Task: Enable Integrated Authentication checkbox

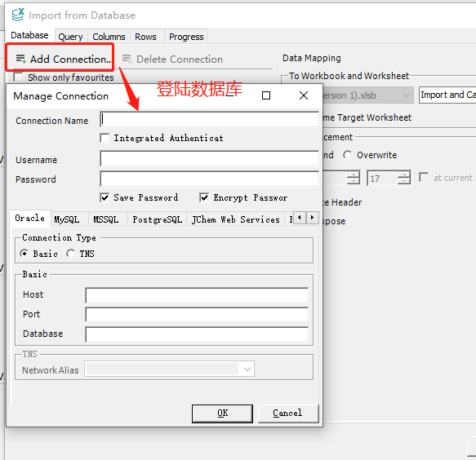Action: pos(105,138)
